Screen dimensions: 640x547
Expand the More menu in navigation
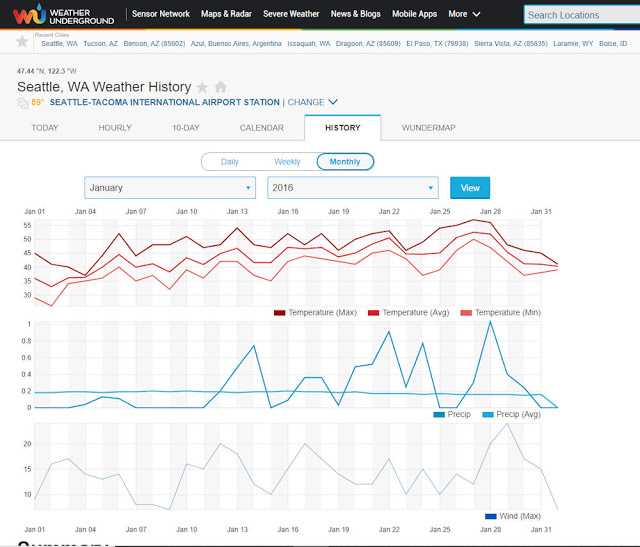pos(464,15)
